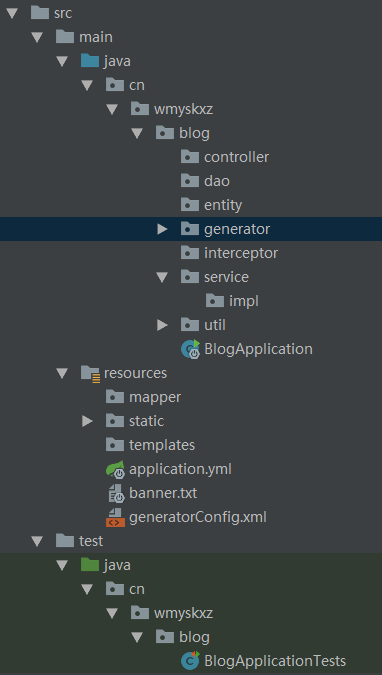The height and width of the screenshot is (675, 382).
Task: Collapse the src root folder arrow
Action: click(x=12, y=13)
